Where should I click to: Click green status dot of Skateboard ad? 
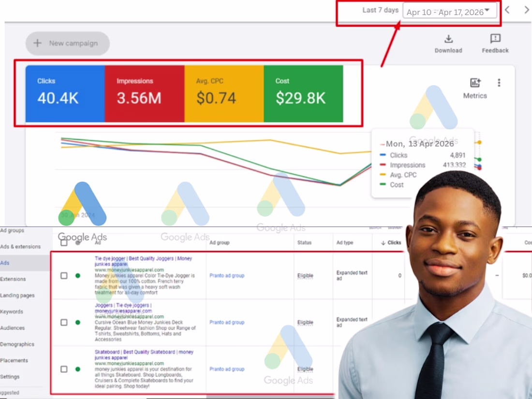(78, 369)
